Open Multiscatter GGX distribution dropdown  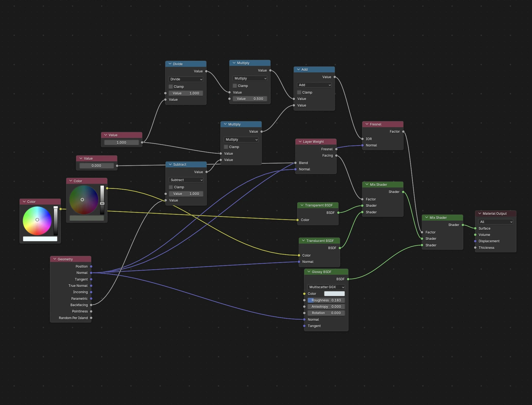(x=326, y=287)
